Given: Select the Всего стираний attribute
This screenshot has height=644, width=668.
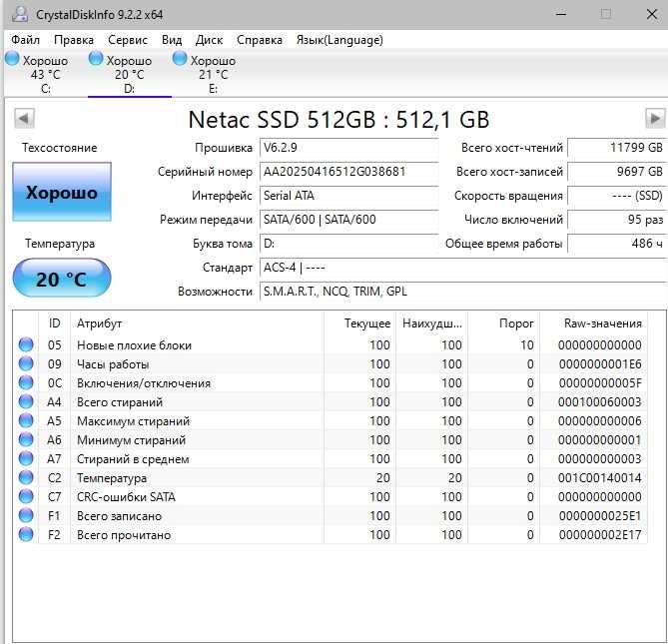Looking at the screenshot, I should pos(120,402).
